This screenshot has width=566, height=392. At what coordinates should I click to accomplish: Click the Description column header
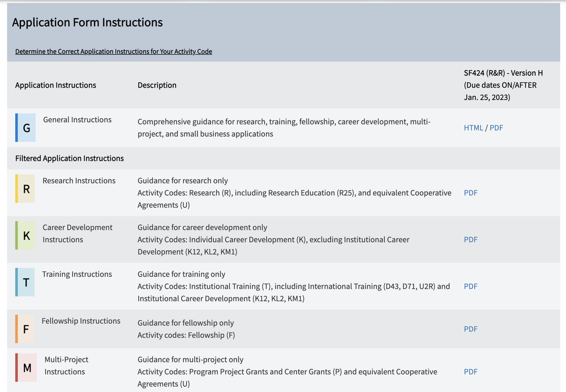[x=157, y=85]
